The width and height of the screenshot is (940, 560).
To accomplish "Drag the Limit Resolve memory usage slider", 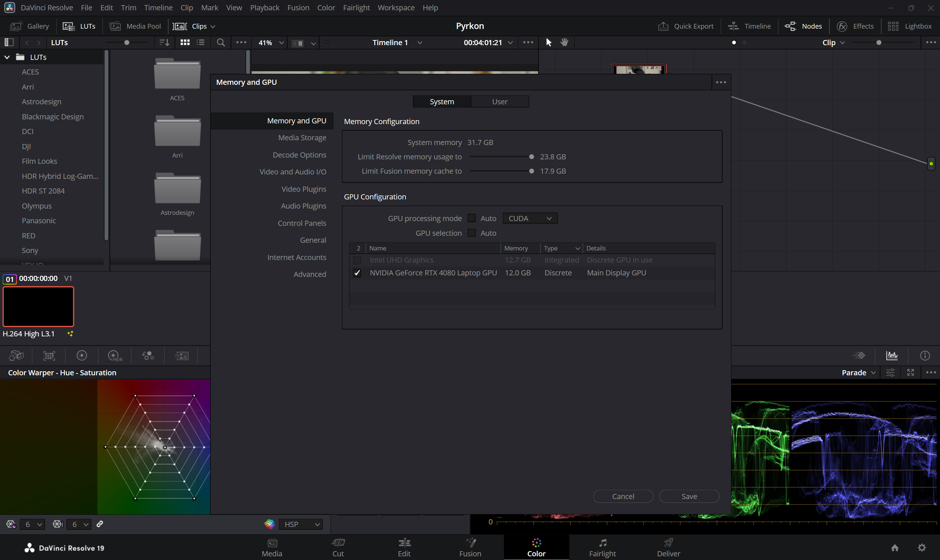I will [531, 157].
